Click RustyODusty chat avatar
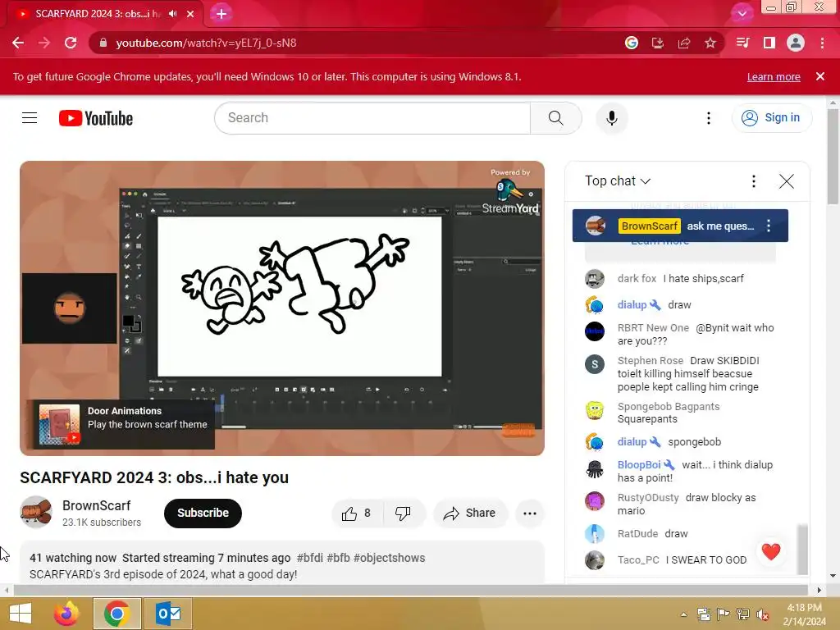The width and height of the screenshot is (840, 630). tap(594, 501)
